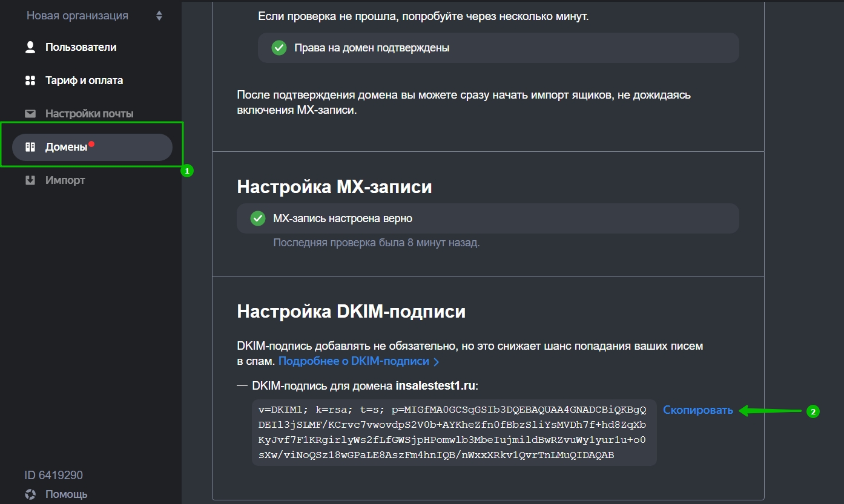844x504 pixels.
Task: Click the Помощь lifebuoy icon
Action: click(30, 494)
